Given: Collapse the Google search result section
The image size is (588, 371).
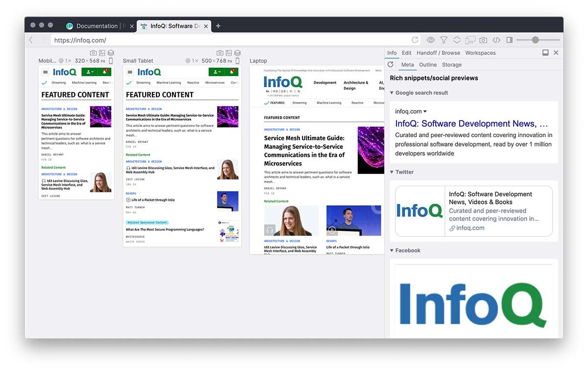Looking at the screenshot, I should click(392, 93).
